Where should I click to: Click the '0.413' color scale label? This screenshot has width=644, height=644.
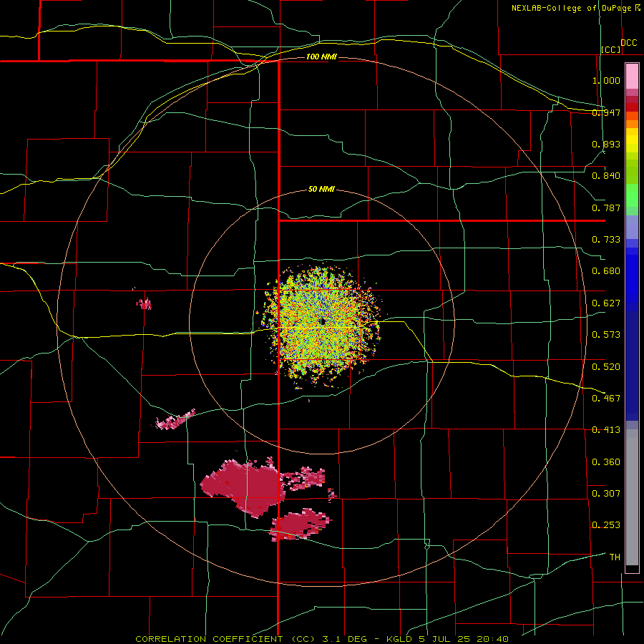pyautogui.click(x=606, y=430)
